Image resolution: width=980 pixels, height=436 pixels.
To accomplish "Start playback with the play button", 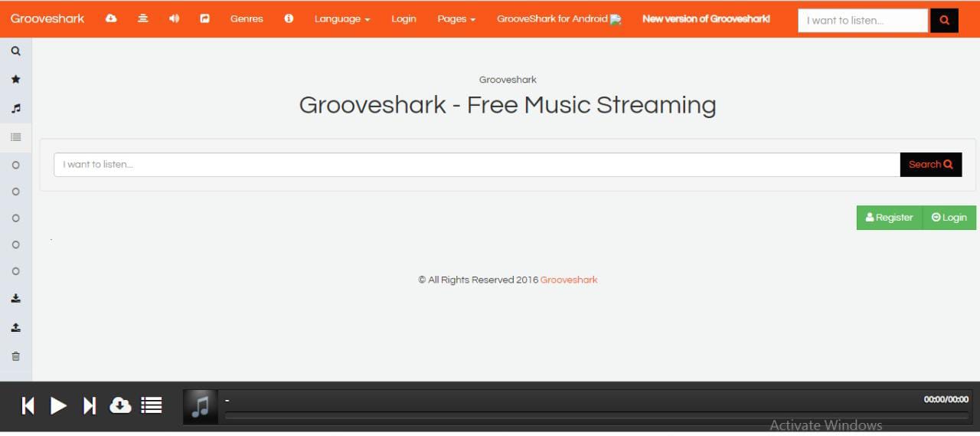I will 58,405.
